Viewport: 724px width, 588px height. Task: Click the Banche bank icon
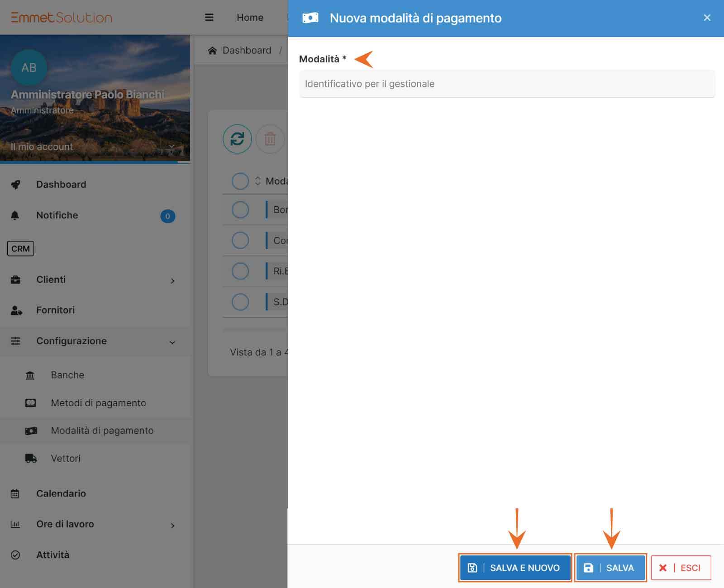30,375
